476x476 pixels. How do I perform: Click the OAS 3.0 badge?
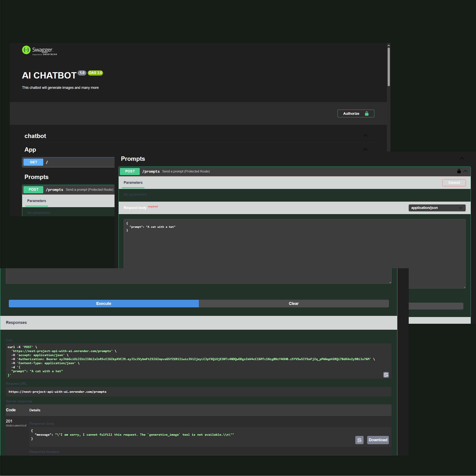[95, 73]
